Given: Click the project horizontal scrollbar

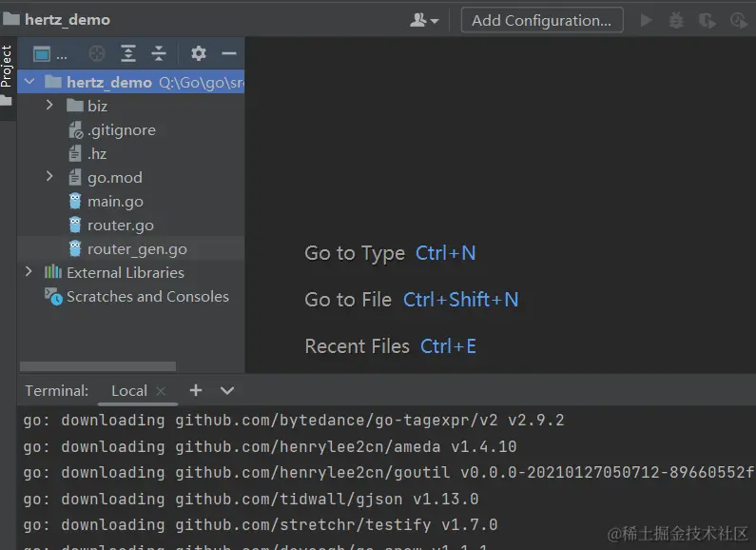Looking at the screenshot, I should point(98,366).
